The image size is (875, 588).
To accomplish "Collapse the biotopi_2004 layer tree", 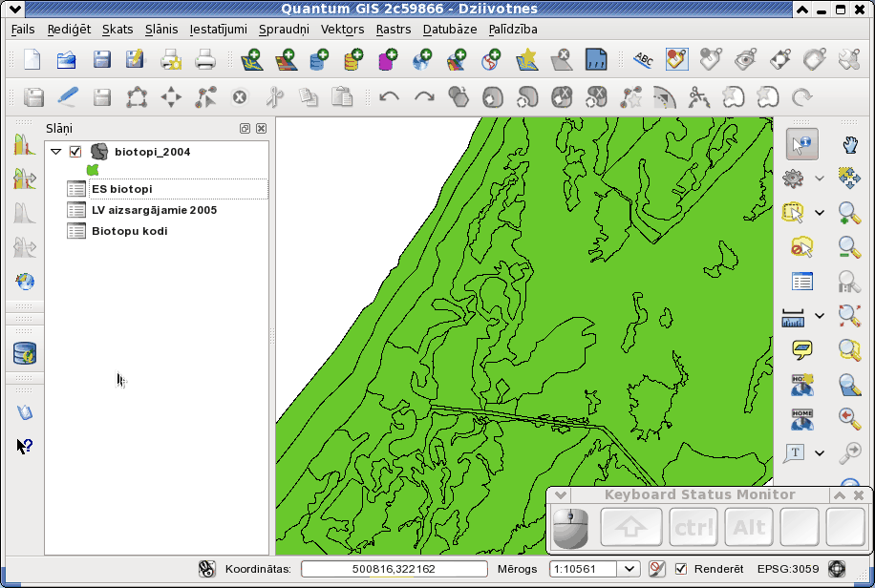I will [55, 151].
